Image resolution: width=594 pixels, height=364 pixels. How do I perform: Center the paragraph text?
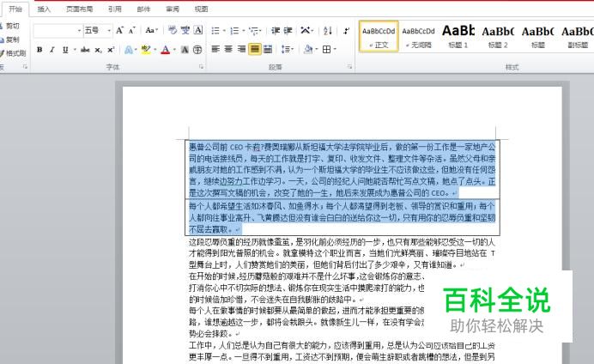click(x=228, y=49)
